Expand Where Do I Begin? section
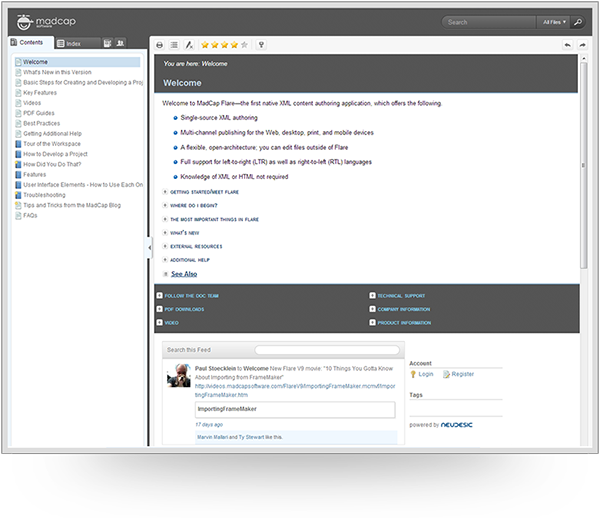Image resolution: width=600 pixels, height=520 pixels. pyautogui.click(x=190, y=205)
